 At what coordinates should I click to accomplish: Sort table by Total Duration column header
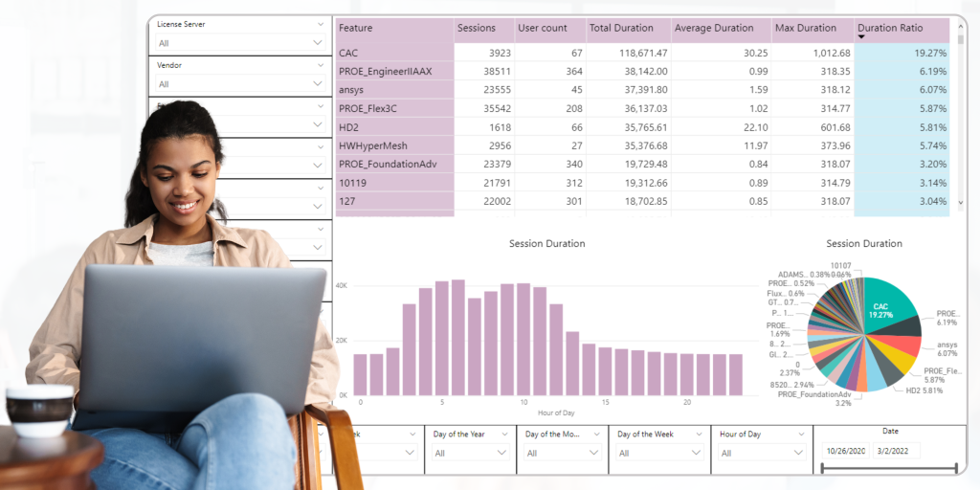point(621,29)
